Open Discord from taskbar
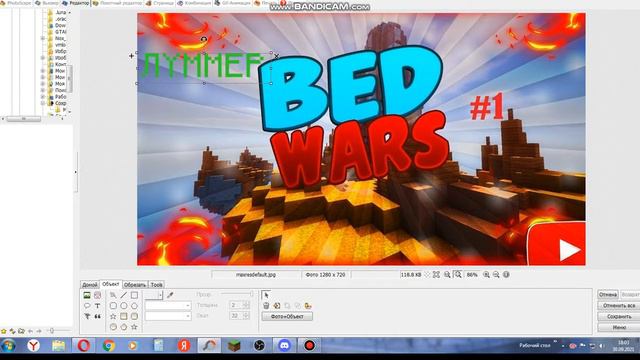Image resolution: width=640 pixels, height=360 pixels. [284, 345]
